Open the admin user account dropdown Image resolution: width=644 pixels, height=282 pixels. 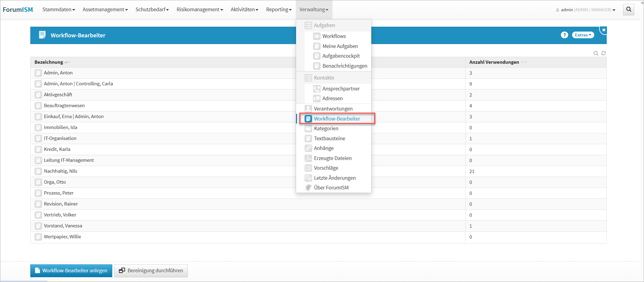(585, 10)
